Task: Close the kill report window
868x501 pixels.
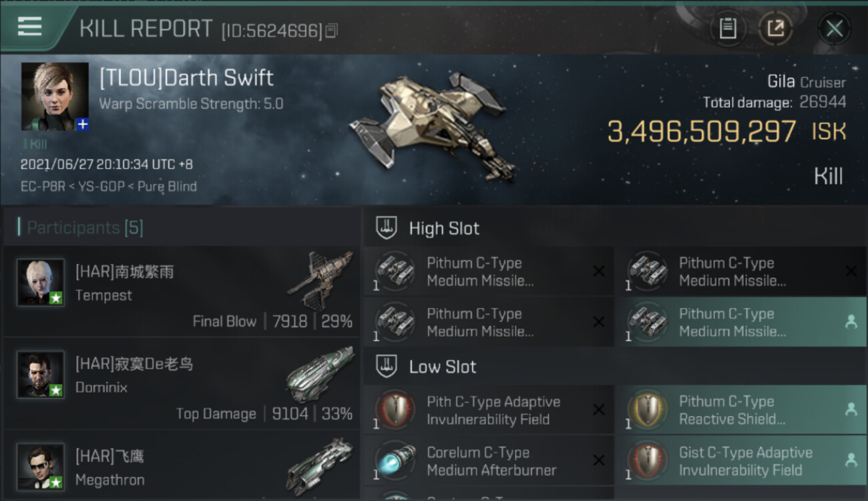Action: tap(834, 29)
